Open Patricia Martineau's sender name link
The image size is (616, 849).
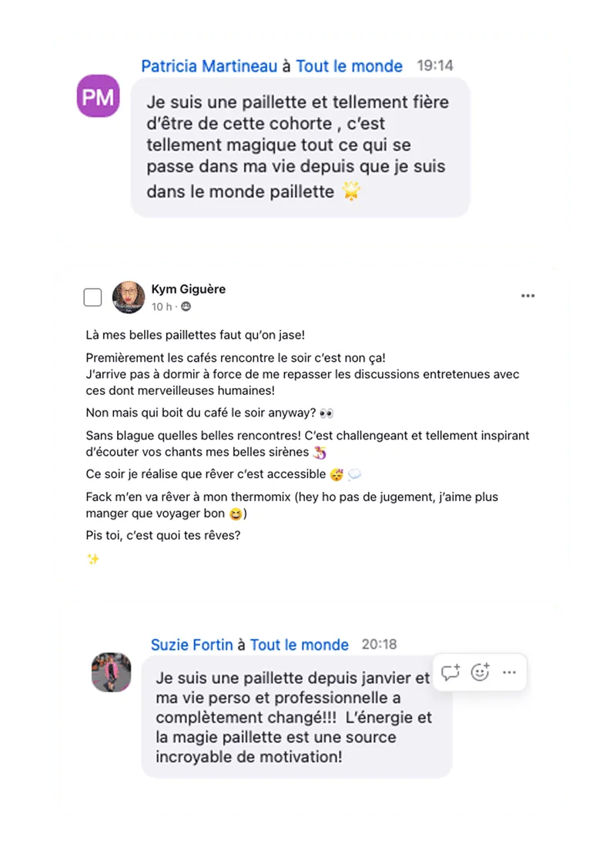coord(209,66)
